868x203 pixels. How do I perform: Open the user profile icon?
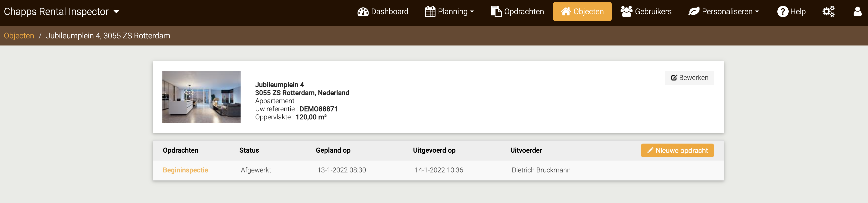pyautogui.click(x=857, y=12)
